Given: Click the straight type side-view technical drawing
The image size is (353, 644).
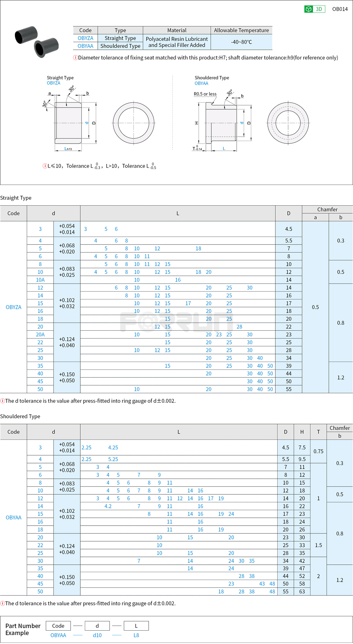Looking at the screenshot, I should pyautogui.click(x=71, y=119).
